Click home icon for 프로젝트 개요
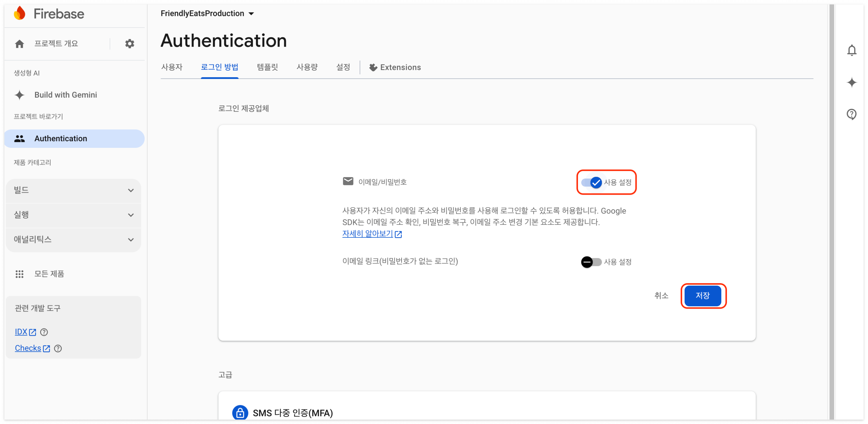This screenshot has height=424, width=868. 20,44
